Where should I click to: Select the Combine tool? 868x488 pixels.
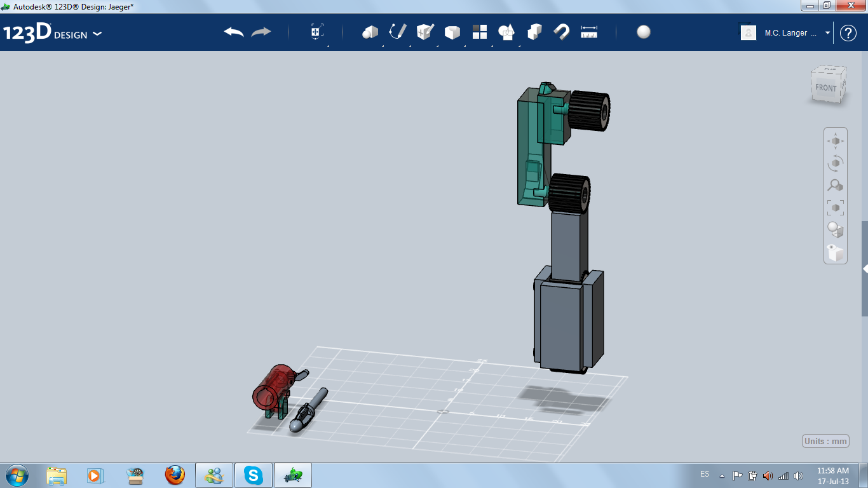534,32
